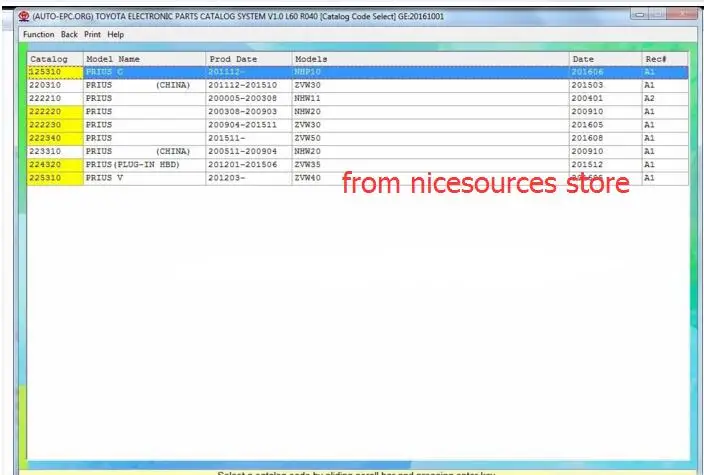
Task: Click the Prod Date column header
Action: [249, 59]
